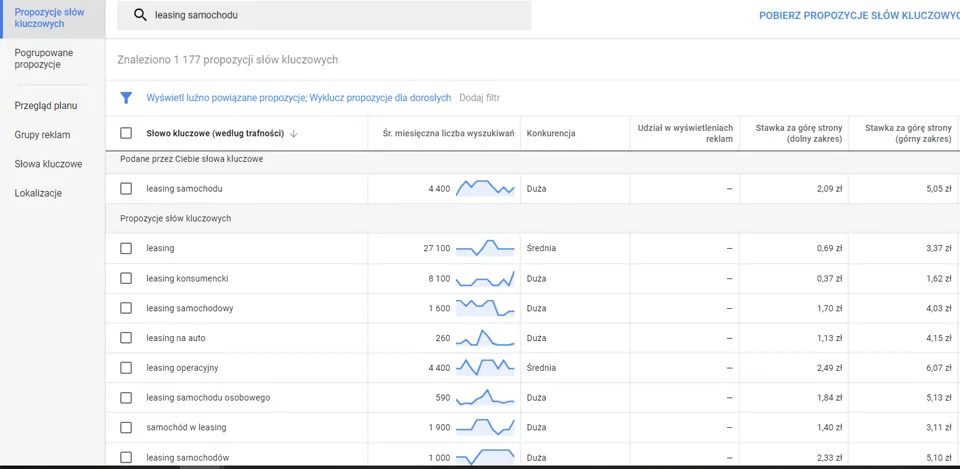This screenshot has width=960, height=469.
Task: Click keyword text leasing samochodowy
Action: coord(190,308)
